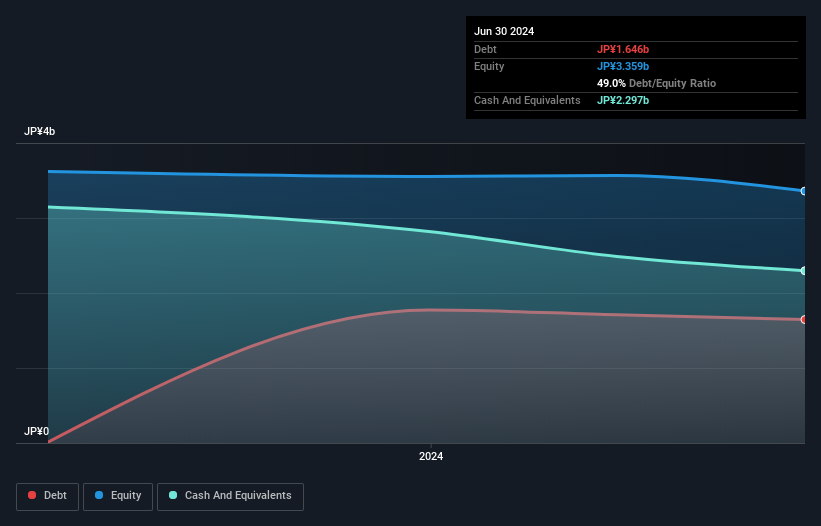Toggle the Debt series in legend

[x=48, y=496]
